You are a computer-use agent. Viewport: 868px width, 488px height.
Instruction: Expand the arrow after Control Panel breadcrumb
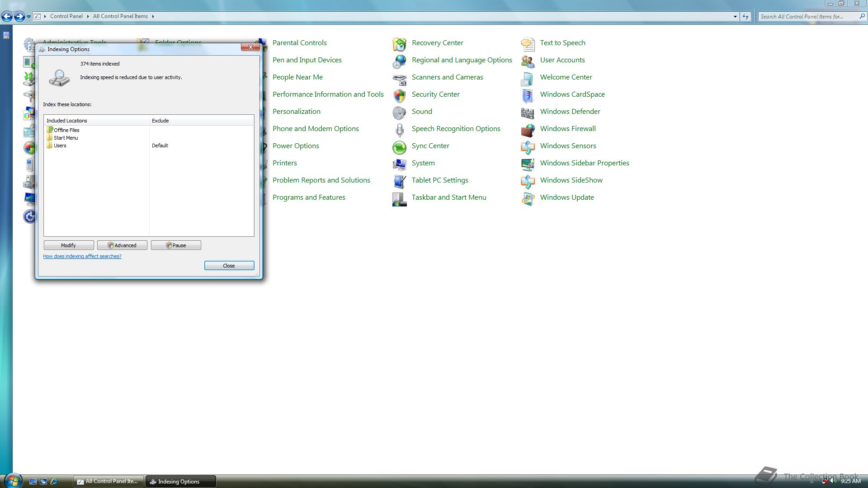pyautogui.click(x=88, y=16)
